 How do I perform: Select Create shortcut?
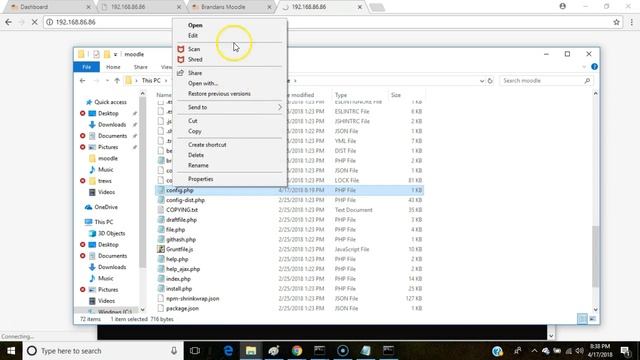pyautogui.click(x=207, y=145)
